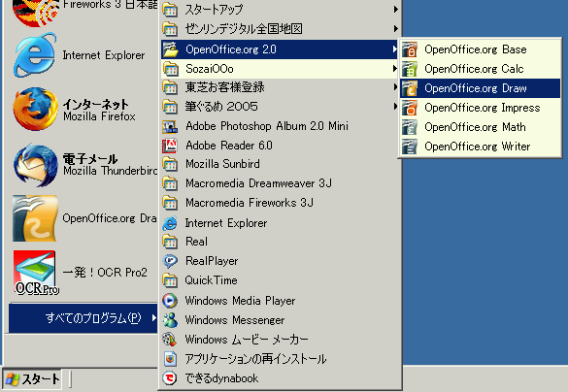Click the Adobe Photoshop Album icon
The image size is (568, 392).
click(x=170, y=126)
